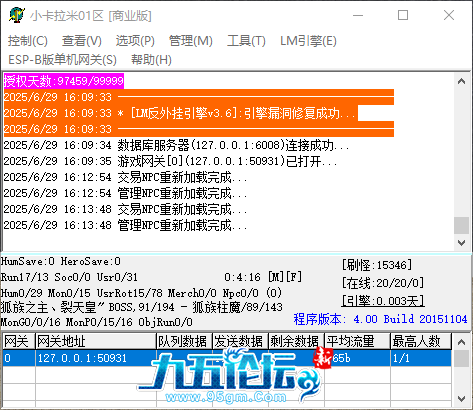The width and height of the screenshot is (473, 410).
Task: Click the 剩余数据 column header
Action: click(296, 342)
